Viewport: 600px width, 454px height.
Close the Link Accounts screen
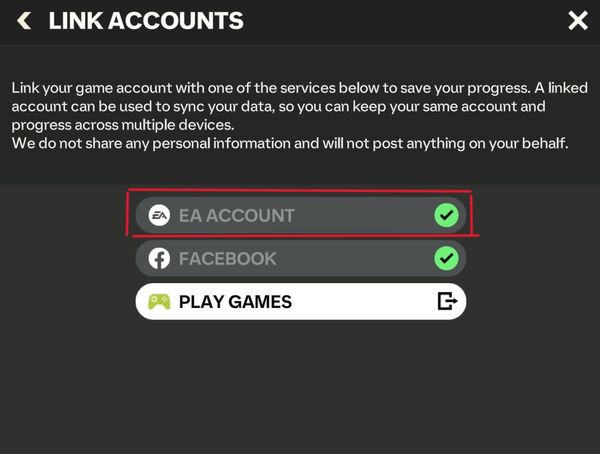click(578, 21)
